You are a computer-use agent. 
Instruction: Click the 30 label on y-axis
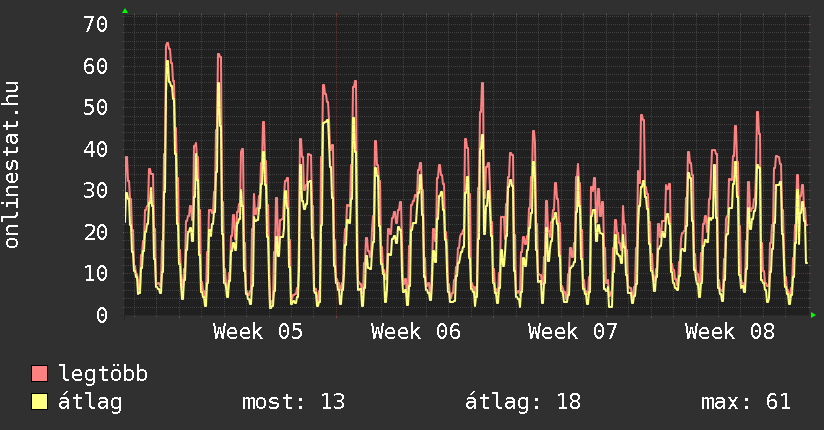tap(94, 190)
